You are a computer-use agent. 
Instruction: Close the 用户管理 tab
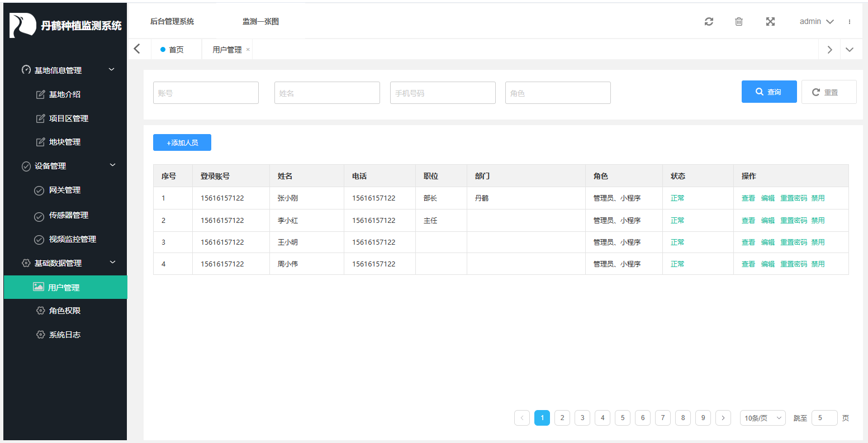pos(248,50)
